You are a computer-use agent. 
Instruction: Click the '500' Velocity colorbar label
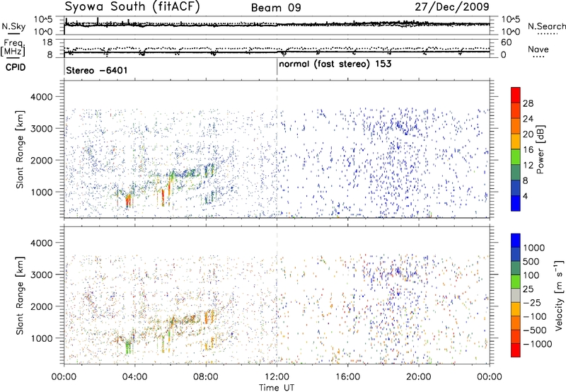click(x=531, y=261)
